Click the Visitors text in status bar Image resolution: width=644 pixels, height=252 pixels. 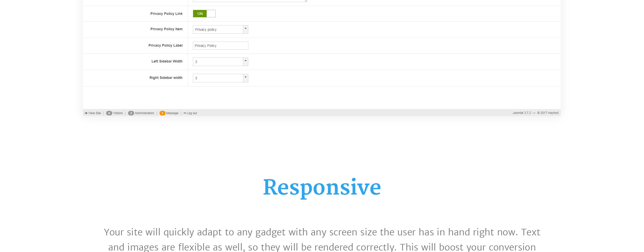pyautogui.click(x=118, y=113)
